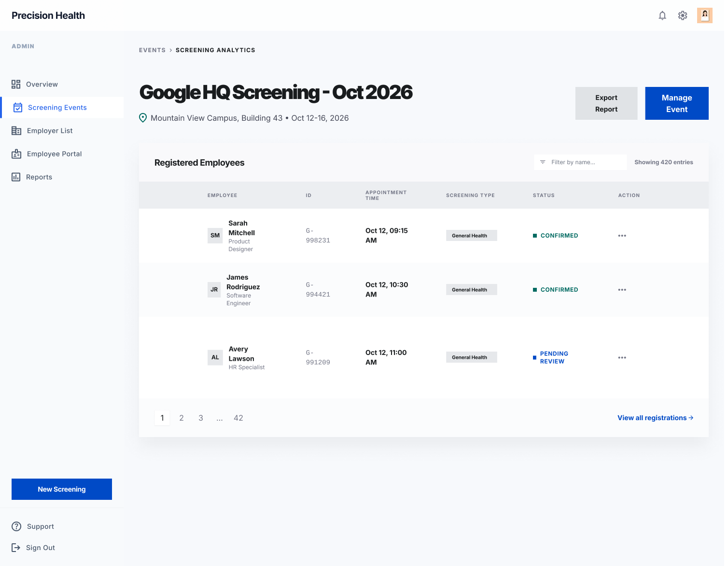Click Confirmed status for Sarah Mitchell
The image size is (728, 566).
555,236
